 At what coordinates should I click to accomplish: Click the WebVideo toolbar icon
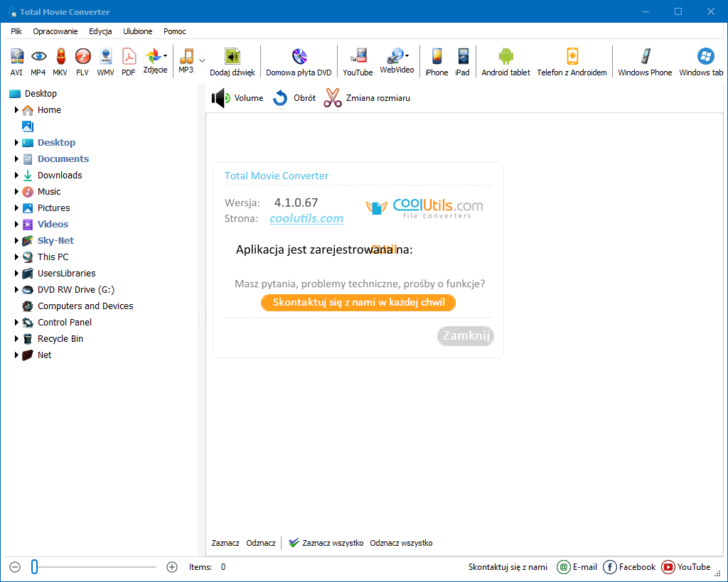coord(397,61)
